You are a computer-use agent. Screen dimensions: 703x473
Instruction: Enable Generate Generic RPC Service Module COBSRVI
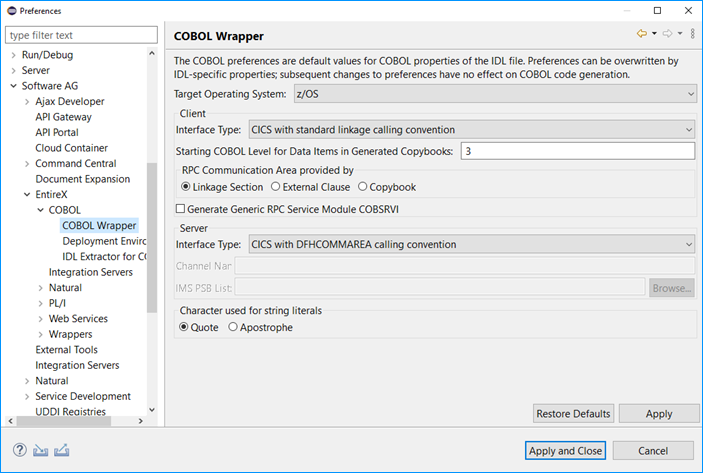click(x=180, y=209)
